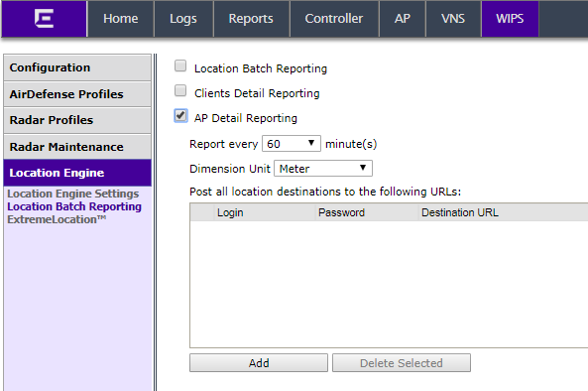
Task: Open Radar Profiles section
Action: coord(77,120)
